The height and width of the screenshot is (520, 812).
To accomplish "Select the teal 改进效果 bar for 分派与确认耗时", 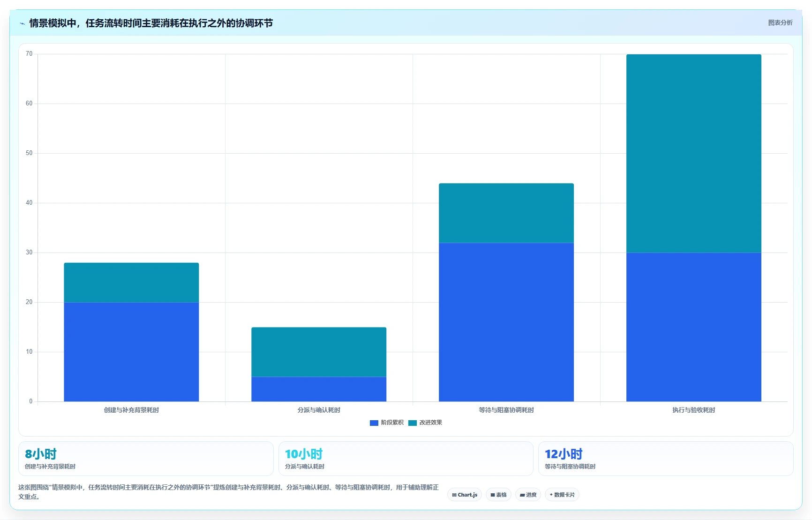I will click(319, 352).
